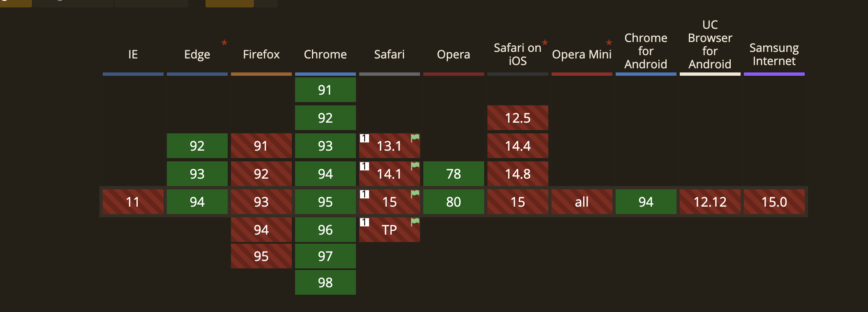Click the flag icon on Safari 15

coord(415,194)
